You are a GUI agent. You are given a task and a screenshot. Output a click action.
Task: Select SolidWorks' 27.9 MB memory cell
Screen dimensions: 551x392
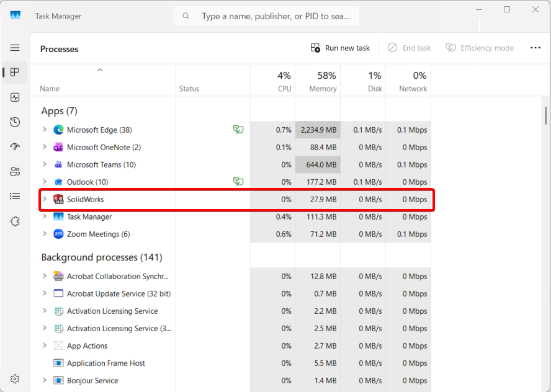[x=318, y=199]
